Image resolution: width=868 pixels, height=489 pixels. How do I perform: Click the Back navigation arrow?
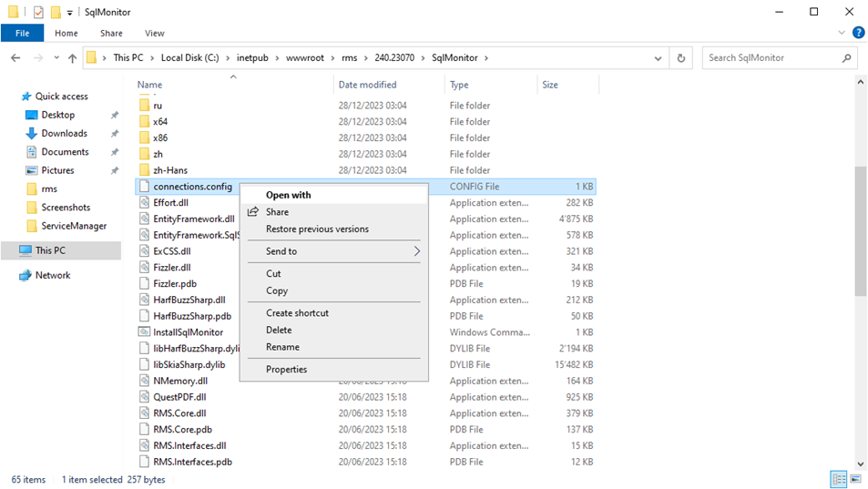[15, 58]
